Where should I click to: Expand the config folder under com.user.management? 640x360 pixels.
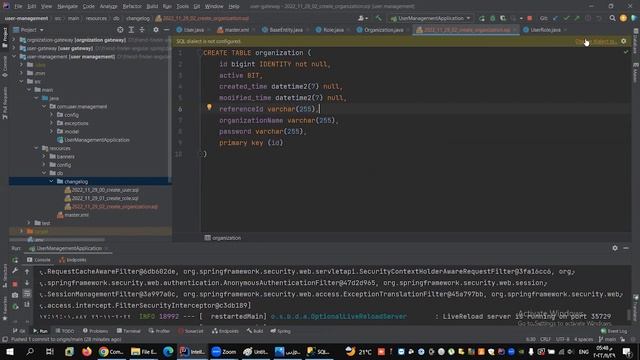52,115
